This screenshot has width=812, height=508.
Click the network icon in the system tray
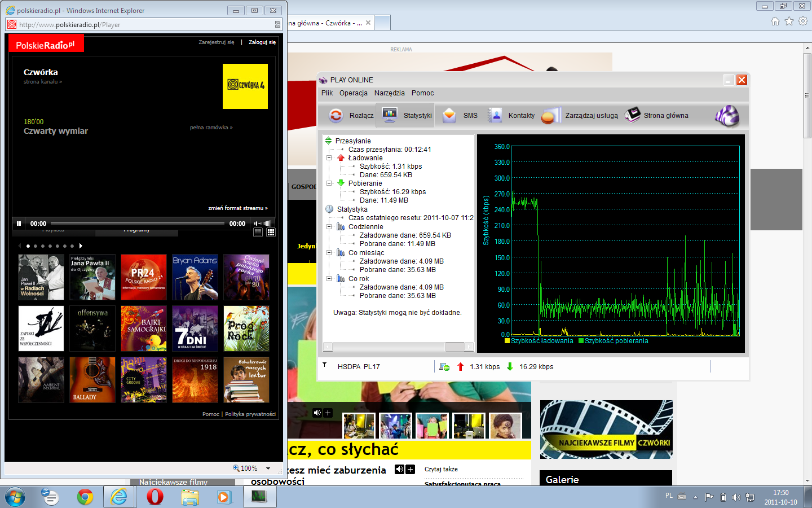pos(750,497)
